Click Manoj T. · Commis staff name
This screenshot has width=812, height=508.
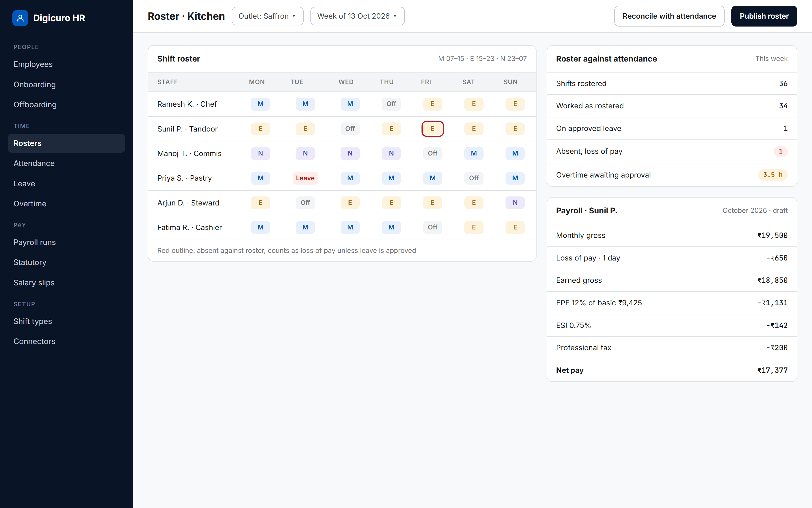point(189,154)
